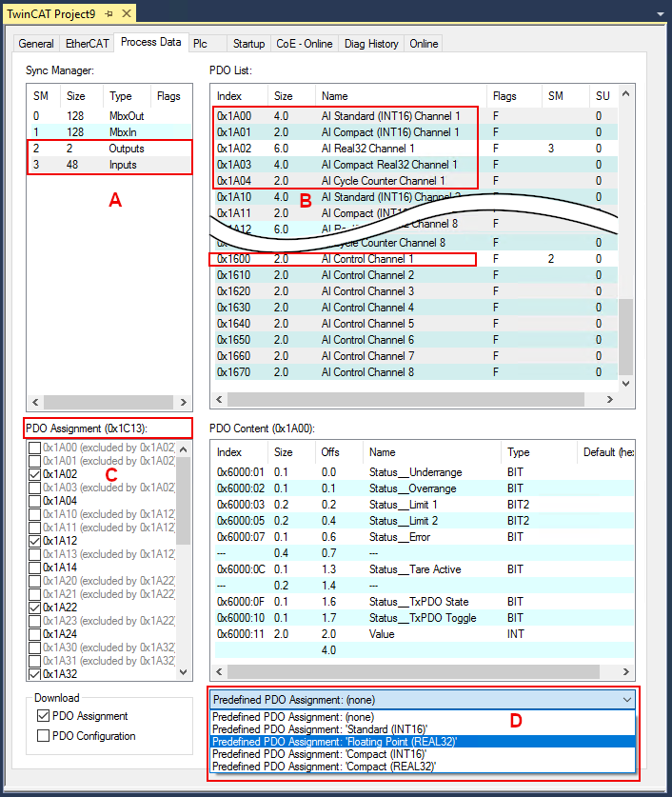Screen dimensions: 672x797
Task: Click down arrow of PDO Assignment scrollbar
Action: click(x=184, y=672)
